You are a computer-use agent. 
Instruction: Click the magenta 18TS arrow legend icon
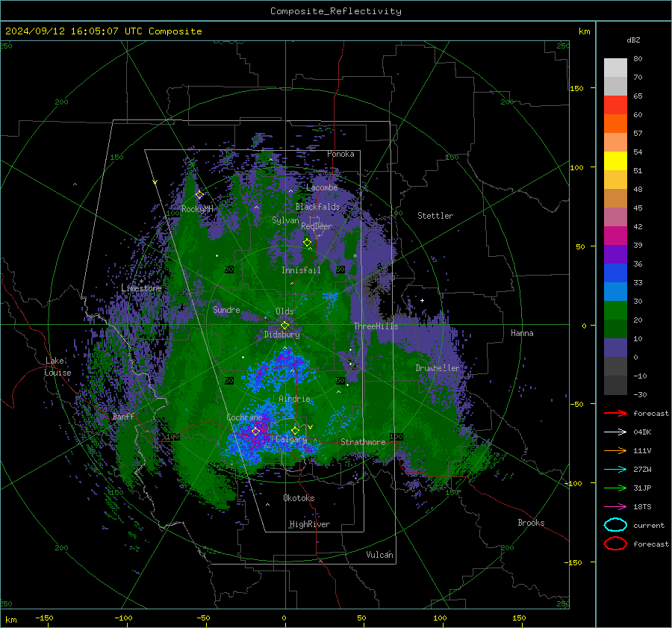[x=615, y=507]
